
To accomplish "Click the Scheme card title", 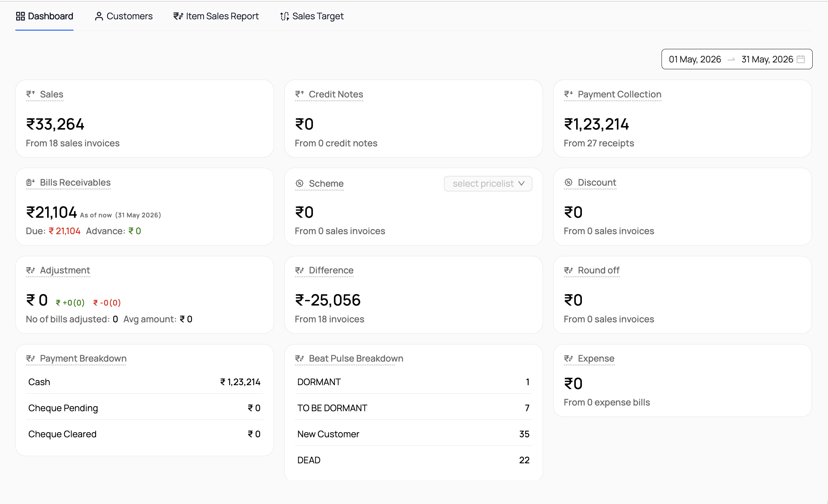I will [x=326, y=183].
